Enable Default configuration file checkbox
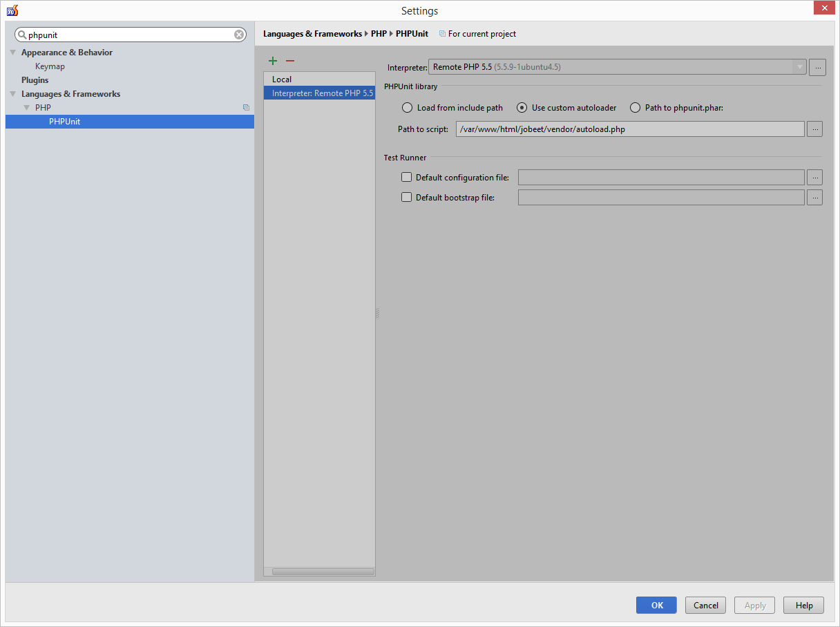 pos(406,178)
